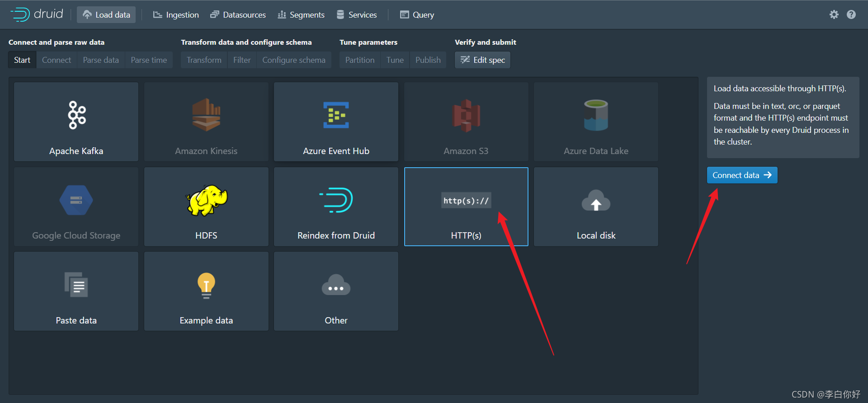
Task: Select the Transform step tab
Action: tap(204, 60)
